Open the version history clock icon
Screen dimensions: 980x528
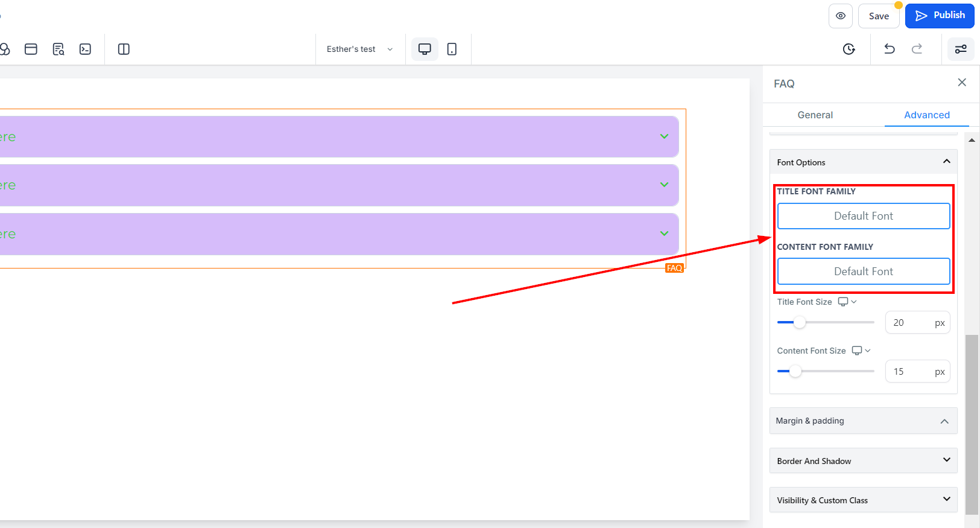tap(849, 49)
